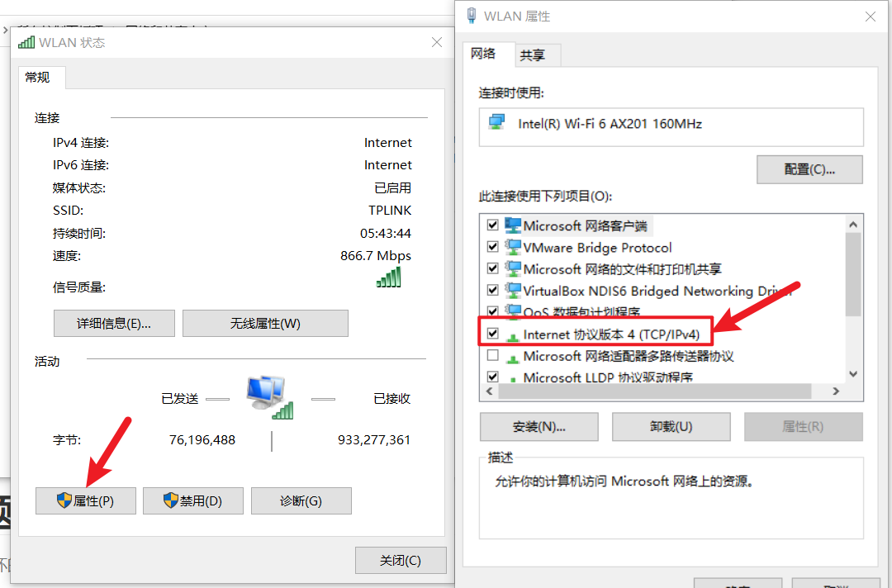Click the WLAN 状态 signal bars title icon
Image resolution: width=892 pixels, height=588 pixels.
pyautogui.click(x=26, y=43)
